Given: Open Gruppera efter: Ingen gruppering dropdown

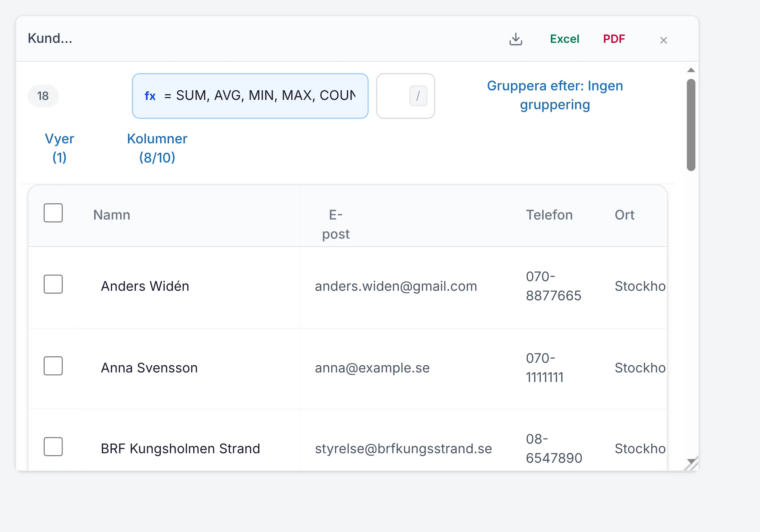Looking at the screenshot, I should click(x=555, y=95).
